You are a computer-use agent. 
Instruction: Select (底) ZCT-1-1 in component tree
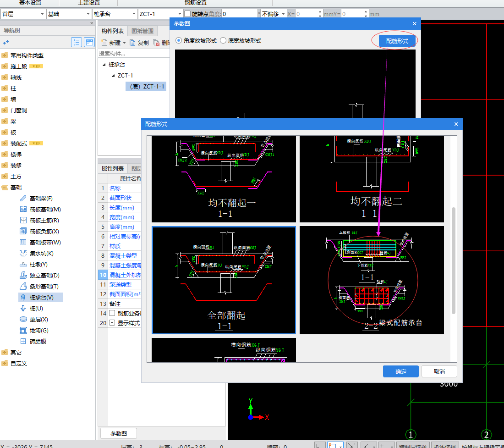coord(146,87)
